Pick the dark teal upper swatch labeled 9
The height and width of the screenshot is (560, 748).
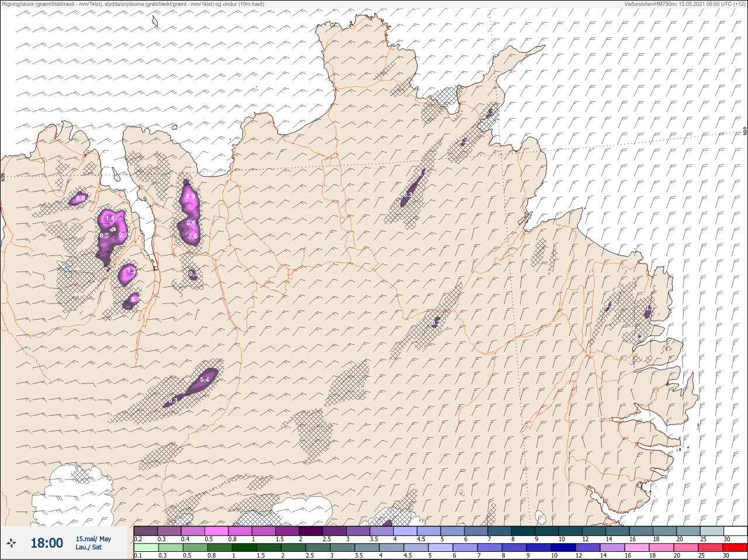[547, 531]
